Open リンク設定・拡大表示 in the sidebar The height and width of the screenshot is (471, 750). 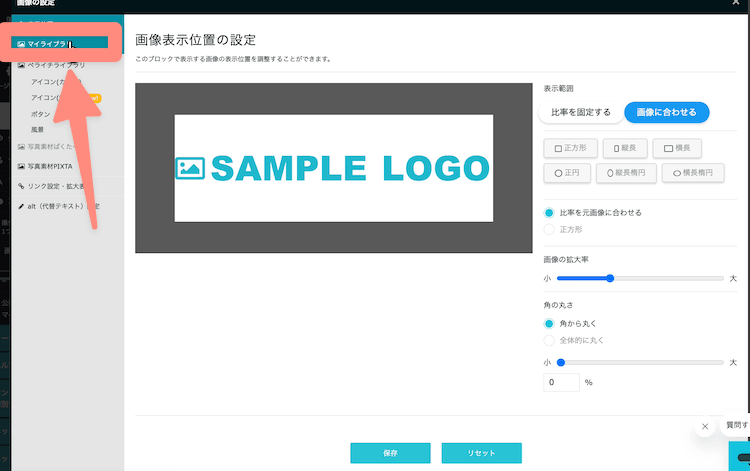(x=51, y=186)
